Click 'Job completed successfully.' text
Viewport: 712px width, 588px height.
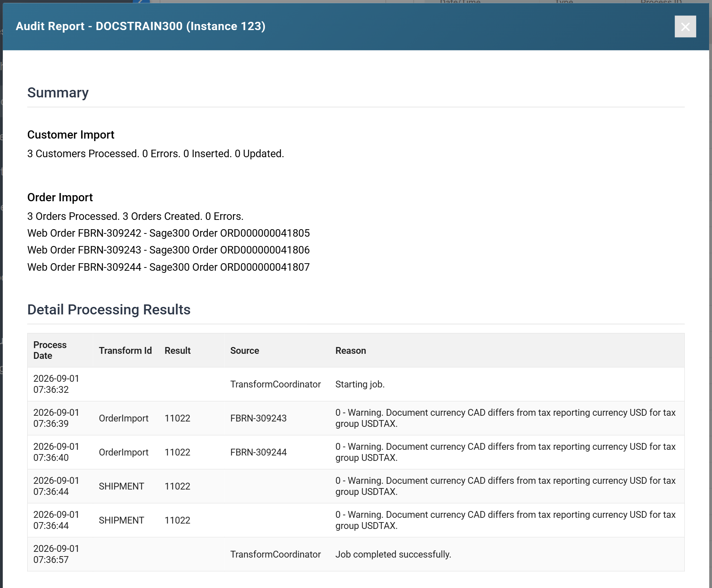(x=393, y=554)
